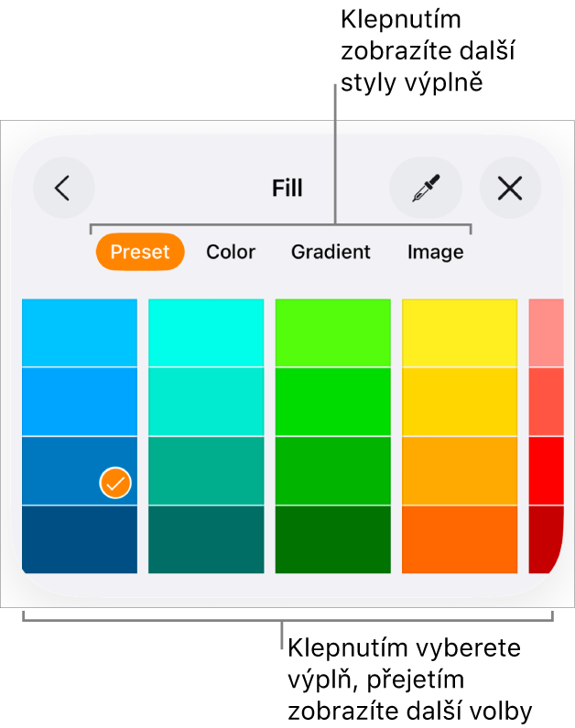Image resolution: width=575 pixels, height=728 pixels.
Task: Pick the bright cyan swatch
Action: point(206,332)
